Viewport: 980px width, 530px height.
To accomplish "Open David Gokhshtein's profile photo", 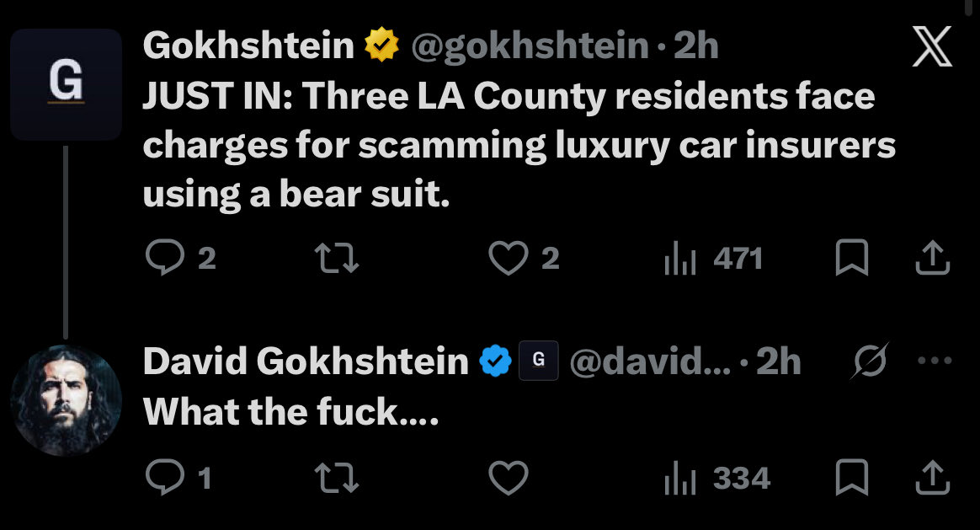I will coord(66,400).
